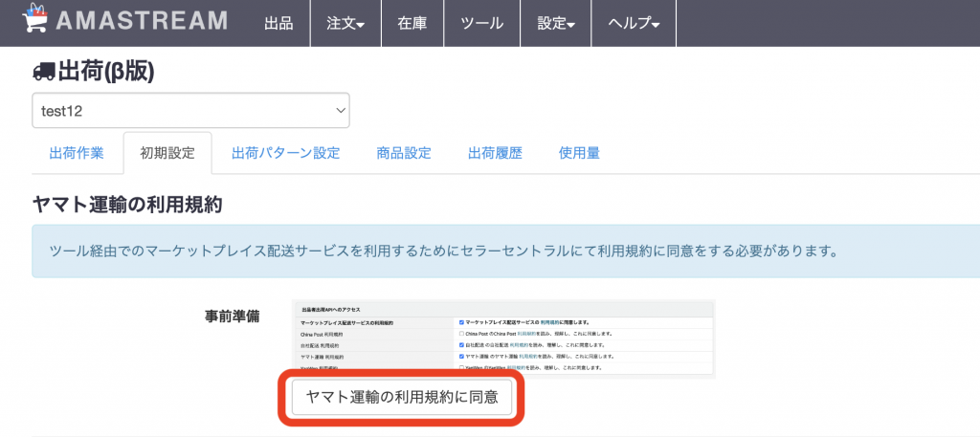The height and width of the screenshot is (437, 980).
Task: Select the 初期設定 tab
Action: 167,153
